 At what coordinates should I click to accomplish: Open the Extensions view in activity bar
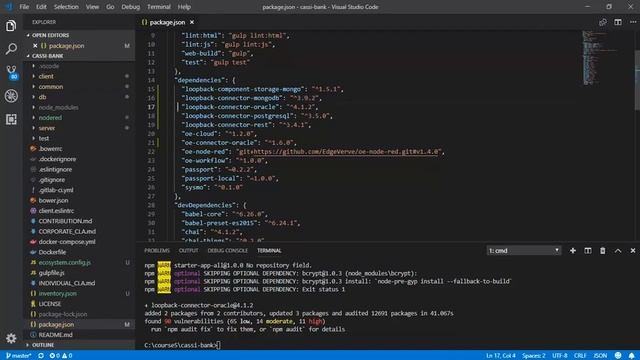[x=11, y=119]
